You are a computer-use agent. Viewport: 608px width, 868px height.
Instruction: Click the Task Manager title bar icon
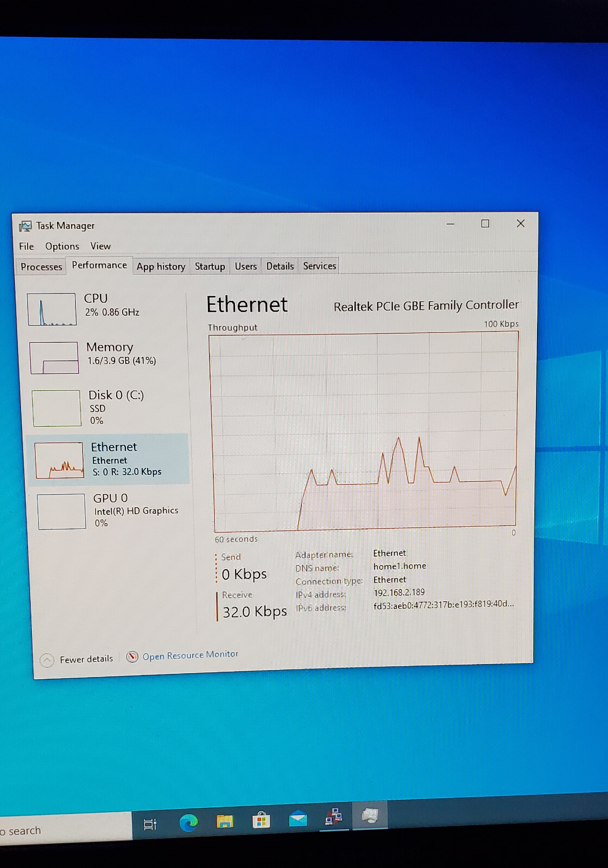click(25, 226)
